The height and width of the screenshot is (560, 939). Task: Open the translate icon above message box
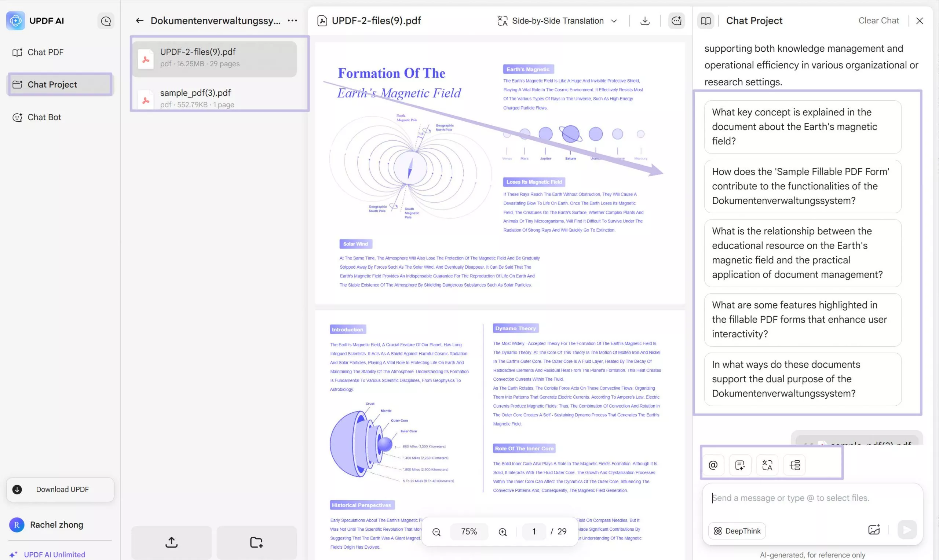click(767, 465)
